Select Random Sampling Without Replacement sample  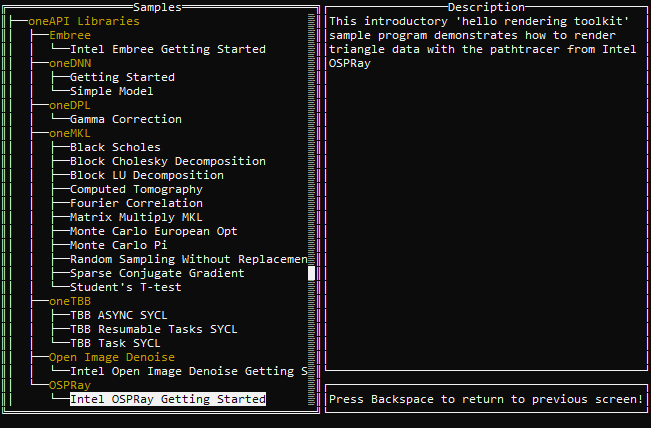click(188, 259)
